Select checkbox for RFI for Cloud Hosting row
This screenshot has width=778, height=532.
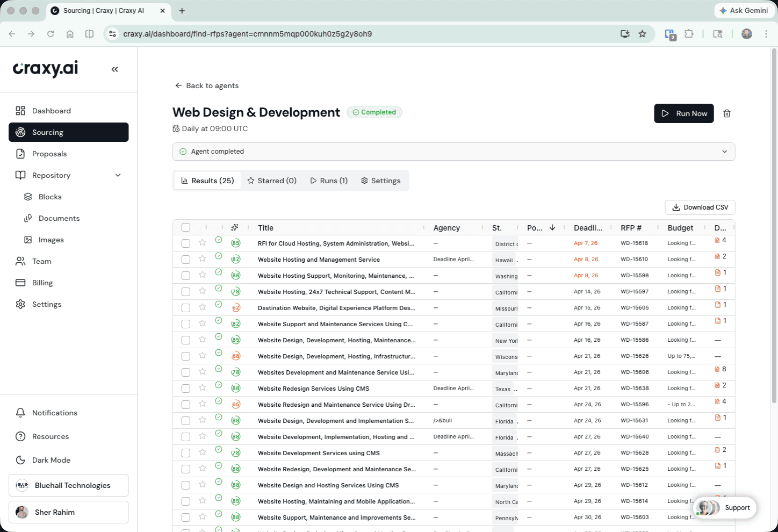(x=186, y=243)
